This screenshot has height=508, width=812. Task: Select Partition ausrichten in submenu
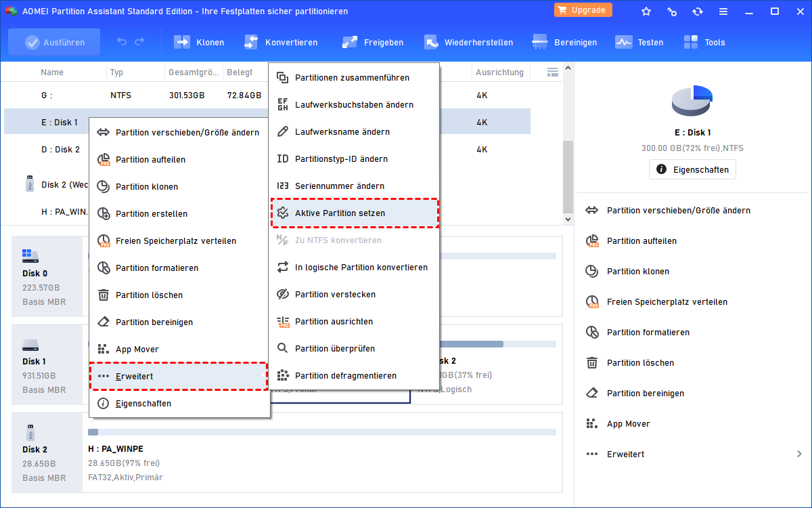(x=355, y=322)
